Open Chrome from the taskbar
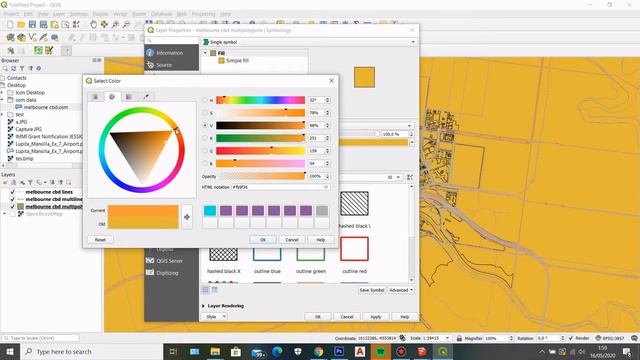 tap(319, 351)
